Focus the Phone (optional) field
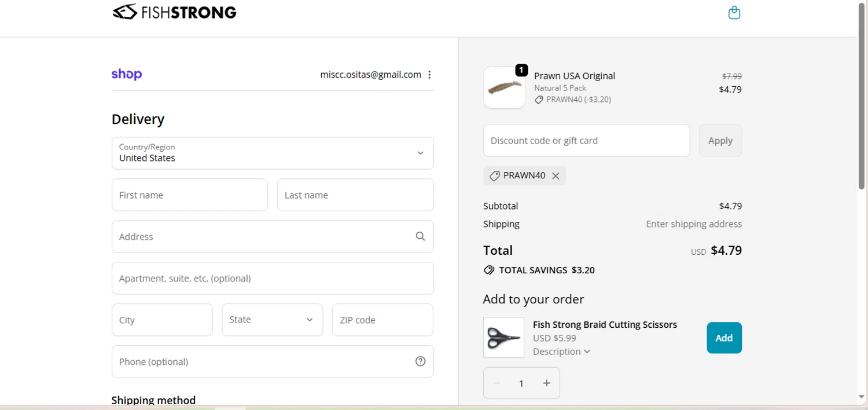 (x=273, y=361)
